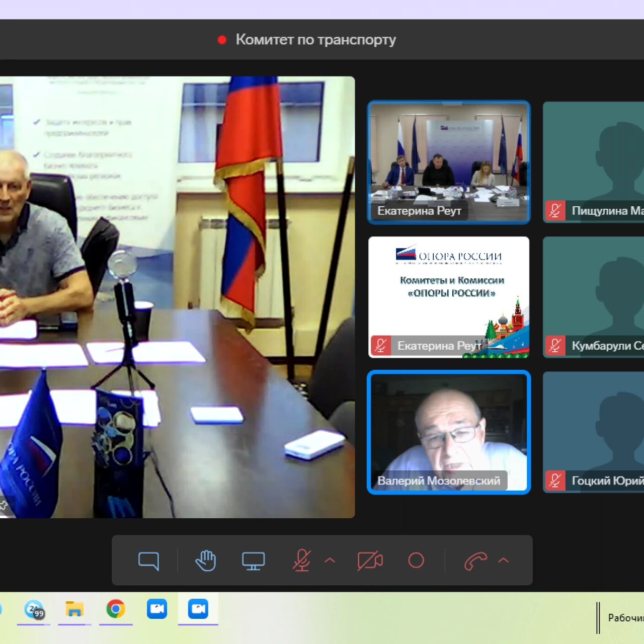The height and width of the screenshot is (644, 644).
Task: Open active Zoom window in taskbar
Action: pyautogui.click(x=198, y=609)
